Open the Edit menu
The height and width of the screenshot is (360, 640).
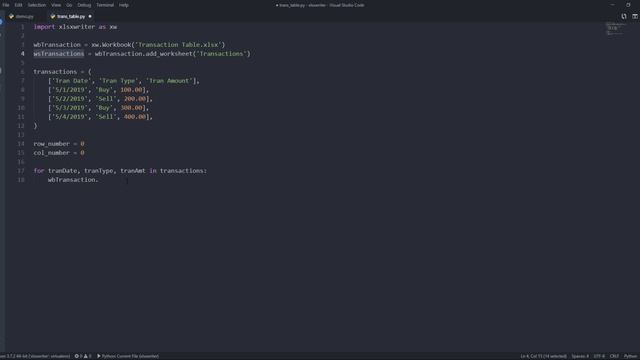point(18,5)
